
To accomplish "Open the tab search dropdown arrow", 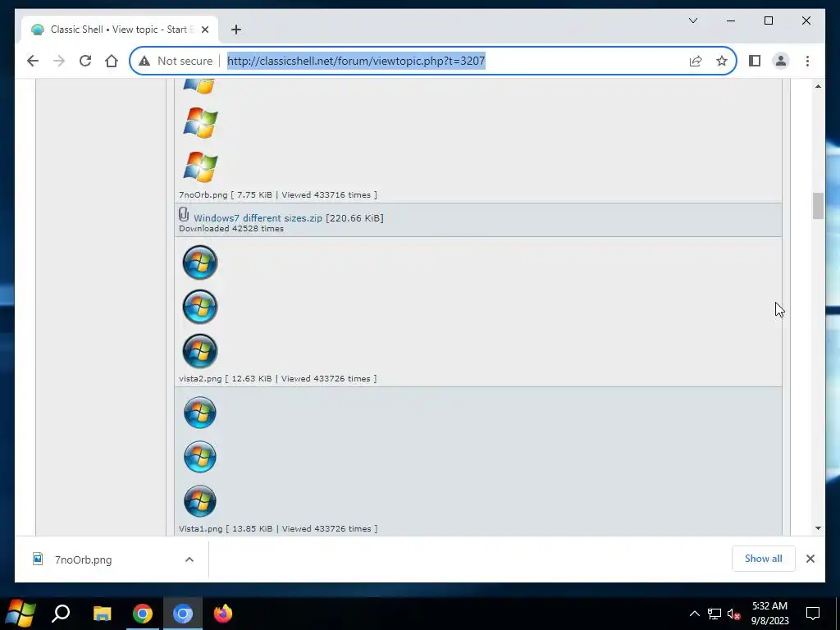I will coord(692,21).
